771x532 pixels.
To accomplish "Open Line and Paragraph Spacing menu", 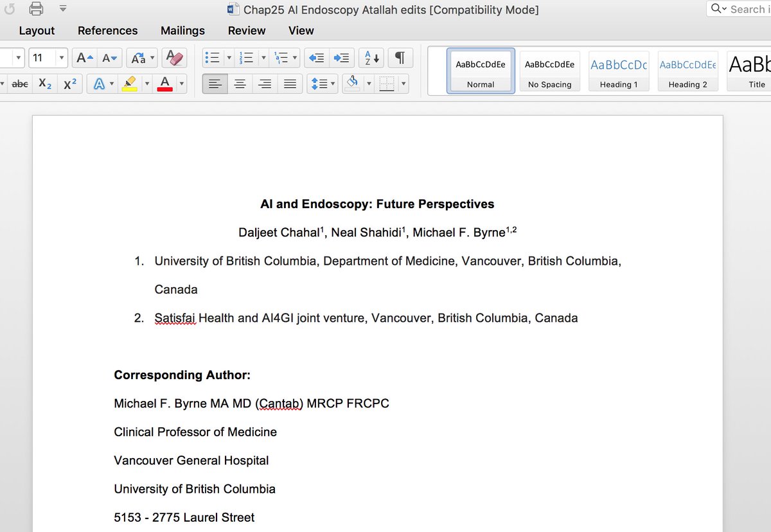I will (322, 84).
